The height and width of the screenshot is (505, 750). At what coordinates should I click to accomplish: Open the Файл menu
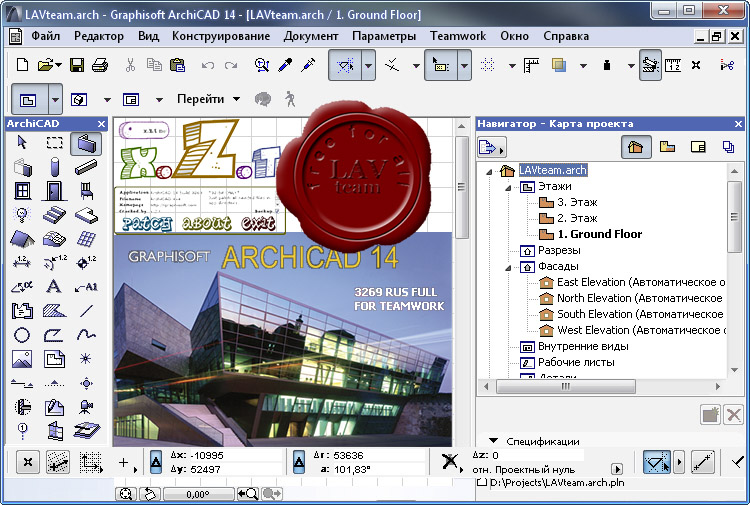pos(46,36)
